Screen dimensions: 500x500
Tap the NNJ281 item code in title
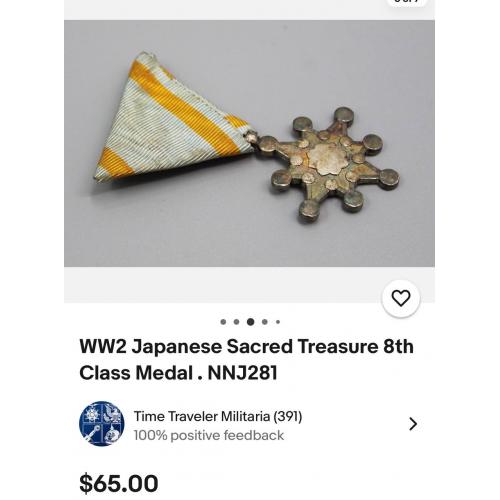tap(242, 373)
